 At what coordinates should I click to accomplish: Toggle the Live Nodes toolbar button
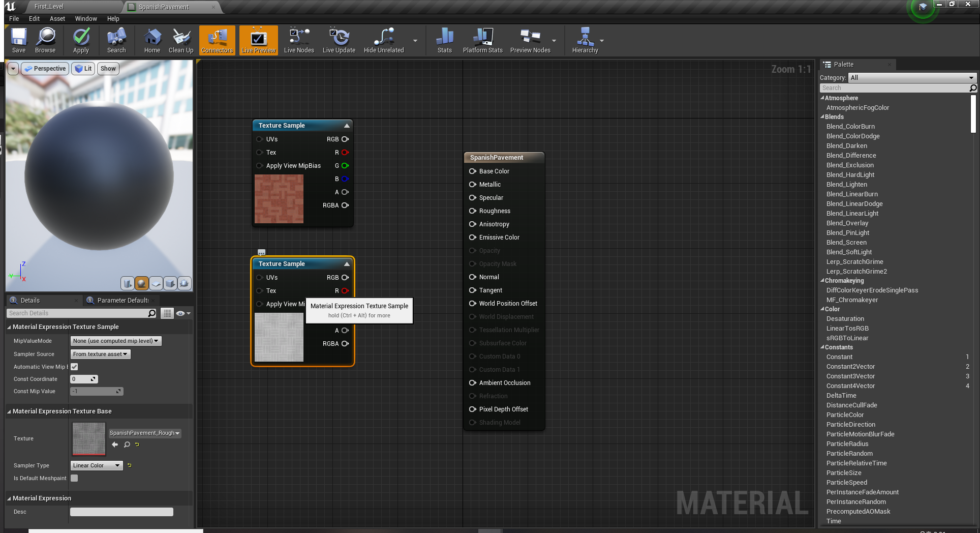[299, 40]
